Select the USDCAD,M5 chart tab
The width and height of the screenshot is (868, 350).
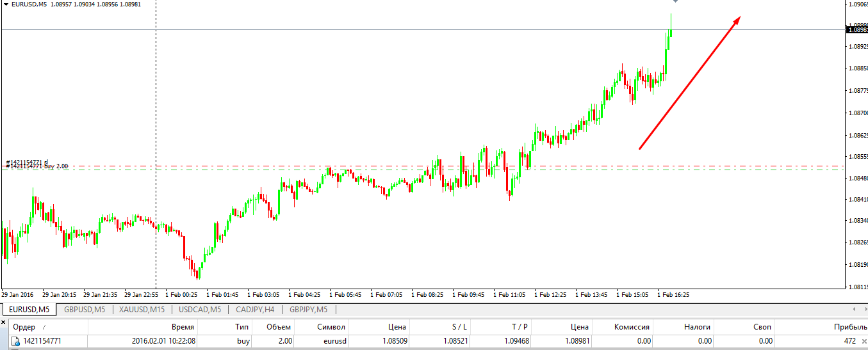pyautogui.click(x=200, y=310)
